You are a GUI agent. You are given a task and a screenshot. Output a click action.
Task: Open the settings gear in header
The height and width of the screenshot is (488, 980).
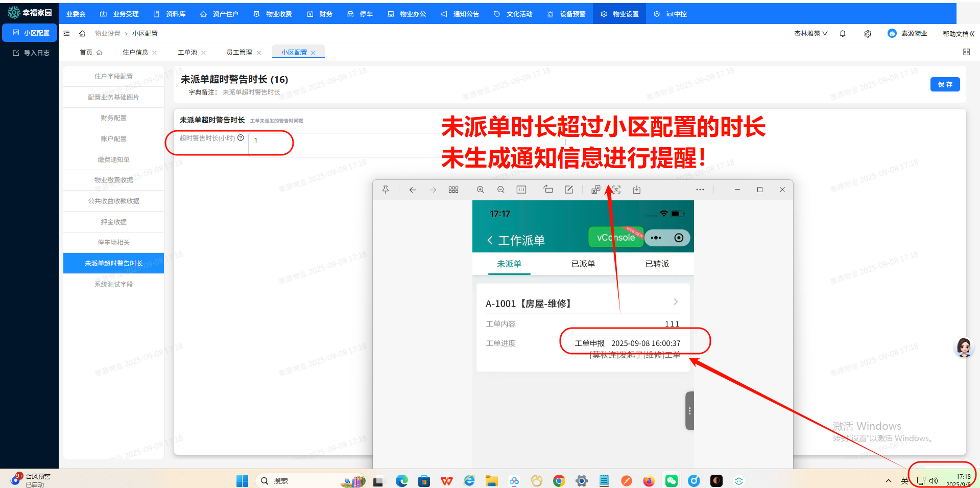(x=868, y=34)
